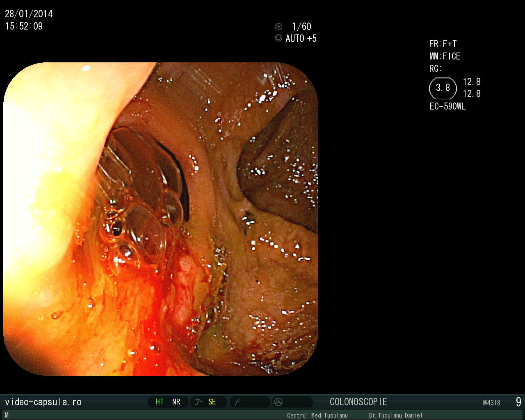525x420 pixels.
Task: Click the Dr.Tuculanu Daniel text
Action: tap(396, 415)
